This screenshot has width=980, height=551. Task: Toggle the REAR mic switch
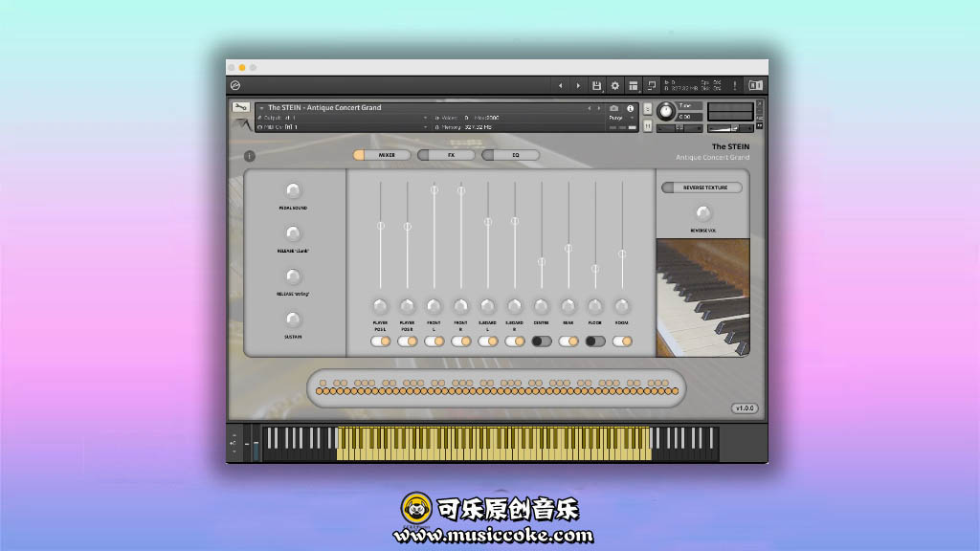coord(568,342)
